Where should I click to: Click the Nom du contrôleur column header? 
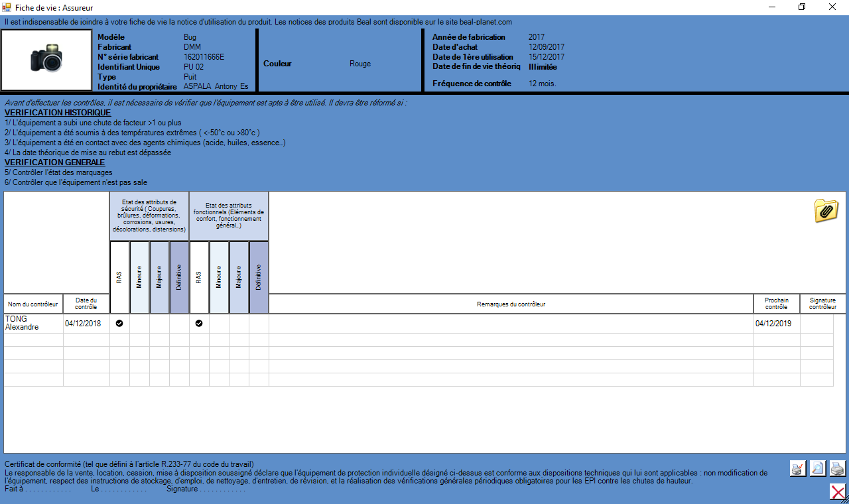coord(33,304)
